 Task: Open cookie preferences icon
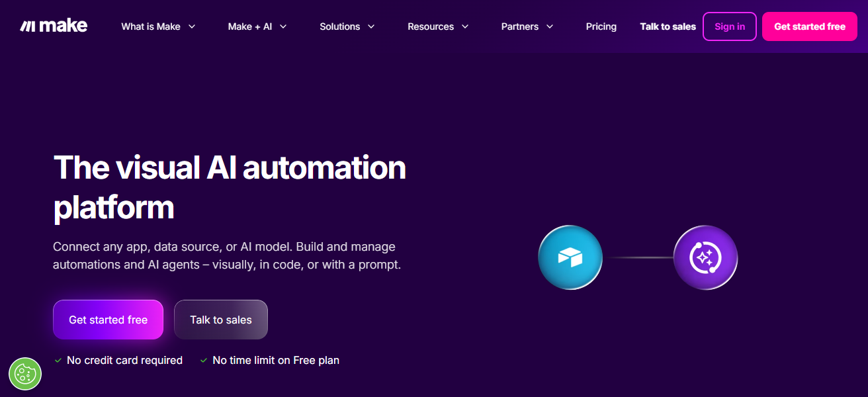(25, 374)
